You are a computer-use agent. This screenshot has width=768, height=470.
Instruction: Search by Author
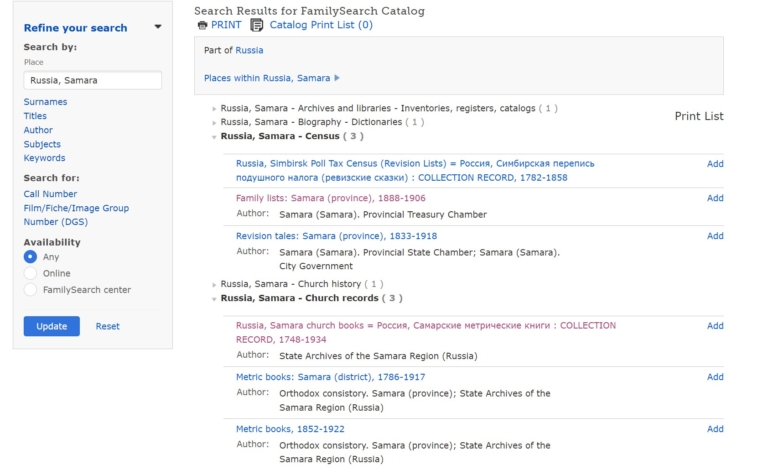[x=38, y=130]
